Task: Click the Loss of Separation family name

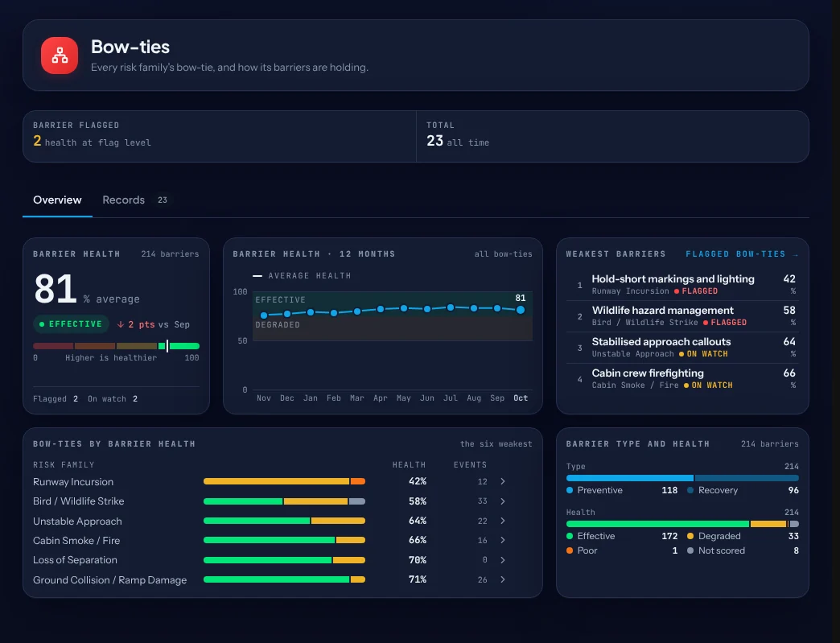Action: tap(75, 560)
